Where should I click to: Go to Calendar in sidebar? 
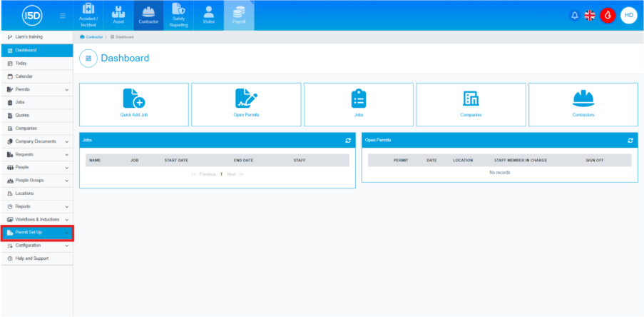(24, 76)
